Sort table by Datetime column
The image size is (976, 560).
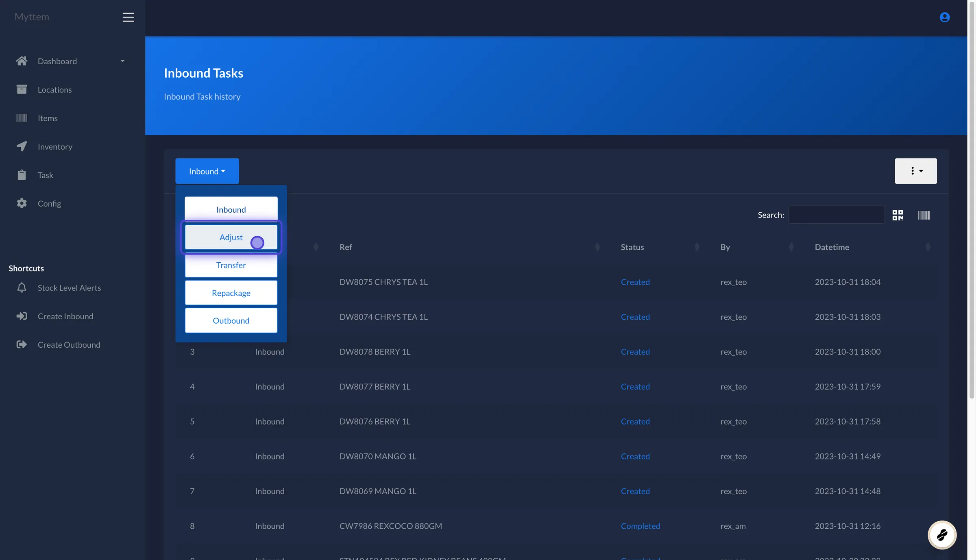pyautogui.click(x=928, y=247)
